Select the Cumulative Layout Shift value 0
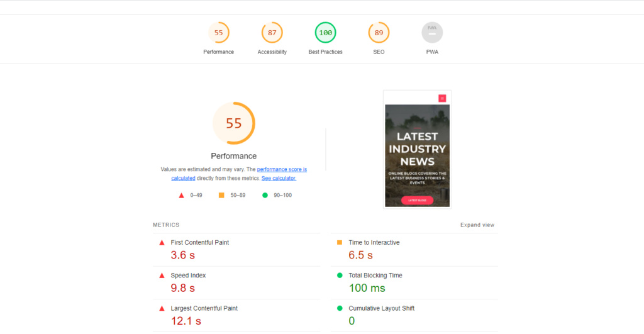 (x=352, y=321)
